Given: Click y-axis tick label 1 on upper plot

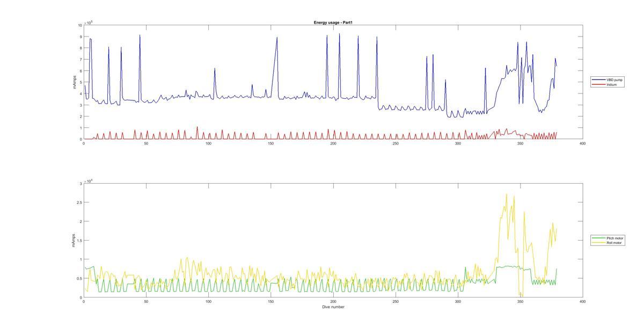Looking at the screenshot, I should pyautogui.click(x=80, y=128).
